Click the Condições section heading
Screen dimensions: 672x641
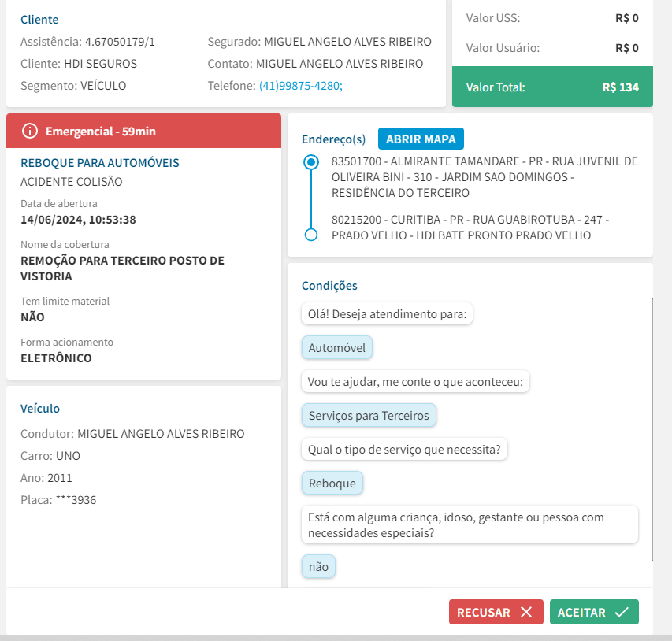click(329, 285)
